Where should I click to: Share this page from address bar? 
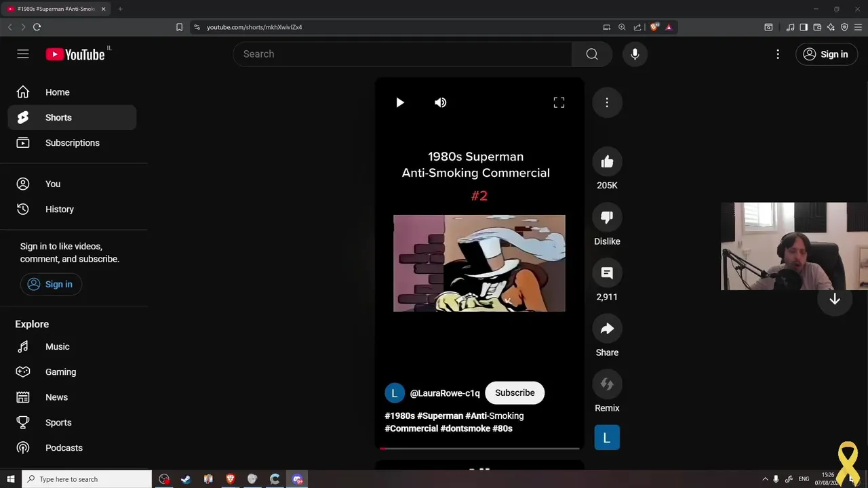(637, 27)
